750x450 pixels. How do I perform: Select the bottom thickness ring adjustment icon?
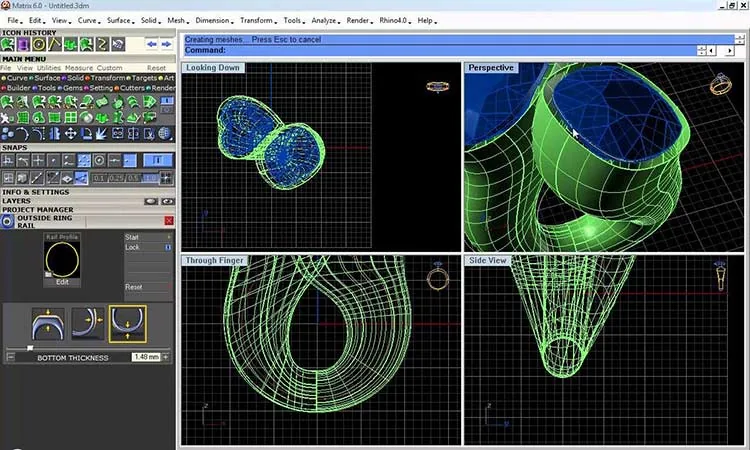coord(128,324)
